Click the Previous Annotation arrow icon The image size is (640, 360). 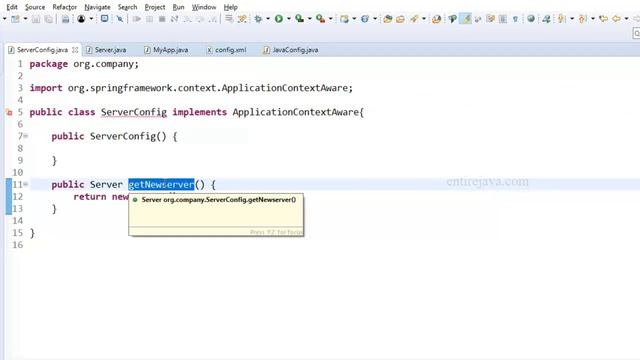click(583, 19)
